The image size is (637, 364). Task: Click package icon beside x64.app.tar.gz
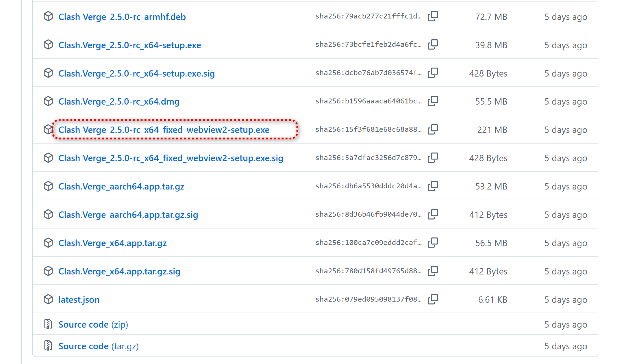48,243
